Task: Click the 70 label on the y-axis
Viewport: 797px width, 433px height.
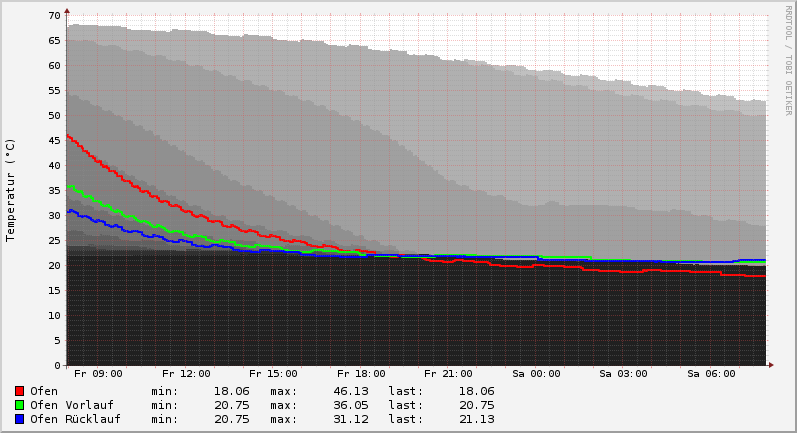Action: tap(55, 16)
